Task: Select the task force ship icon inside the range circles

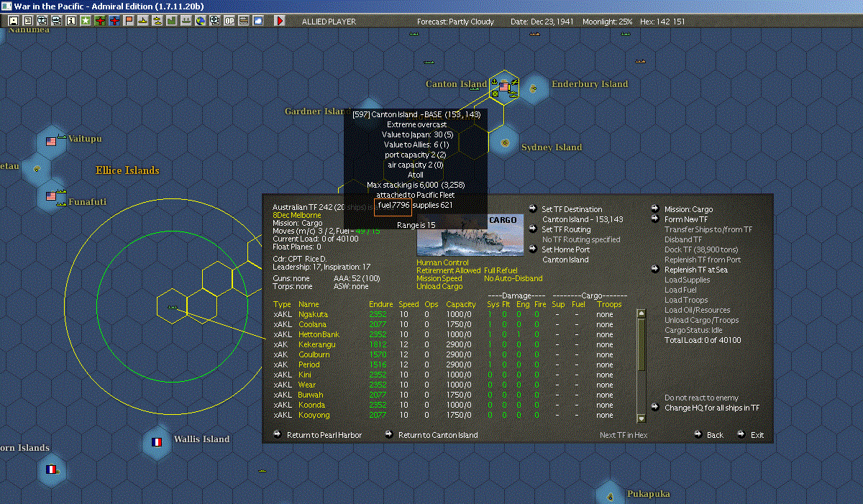Action: click(172, 306)
